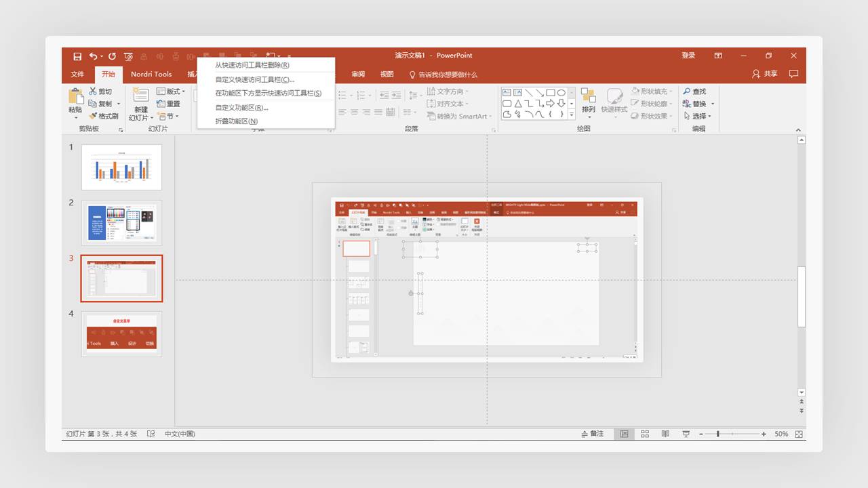Start slideshow from status bar icon

pos(686,434)
